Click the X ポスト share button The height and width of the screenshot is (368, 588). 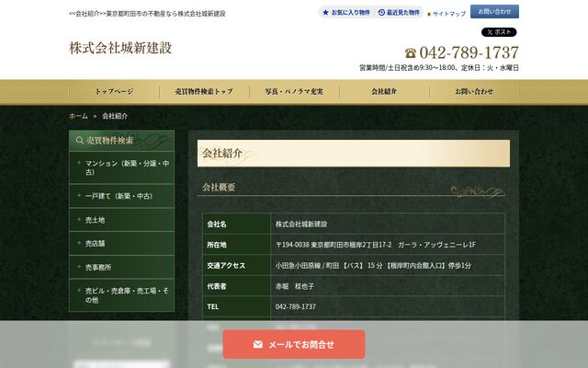point(499,32)
